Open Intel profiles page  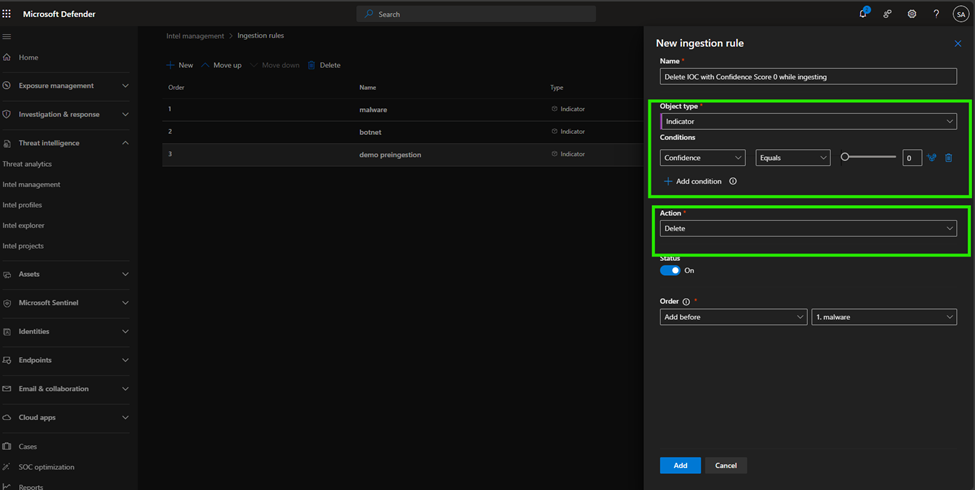(x=22, y=205)
